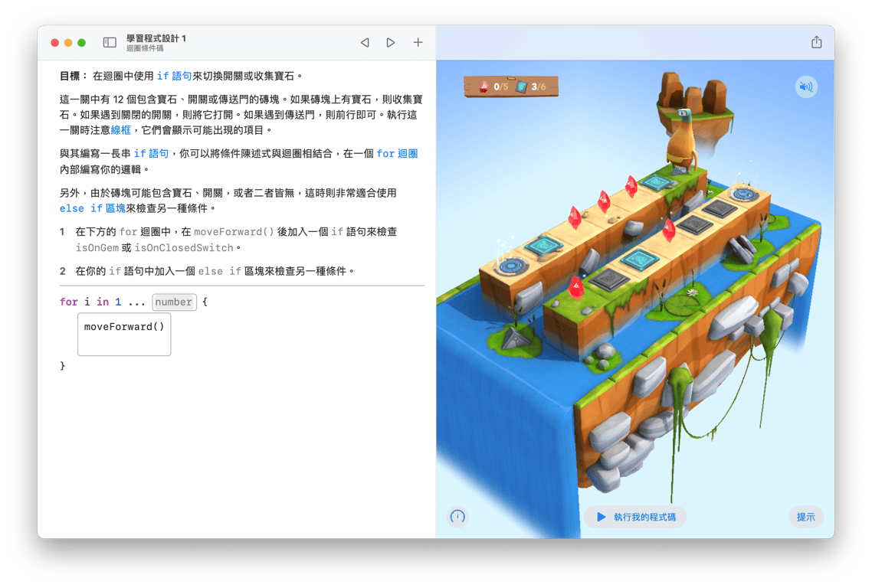
Task: Toggle the sidebar panel icon
Action: point(110,42)
